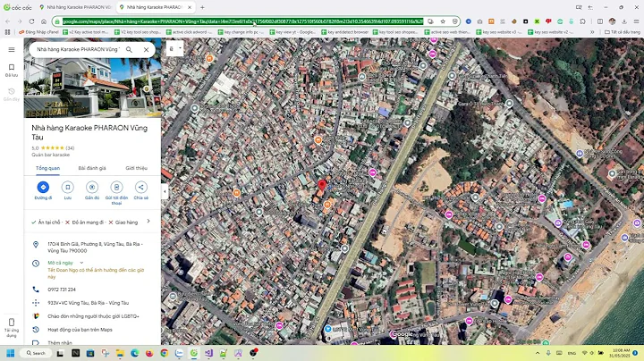Open Microsoft Edge from taskbar

coord(135,353)
